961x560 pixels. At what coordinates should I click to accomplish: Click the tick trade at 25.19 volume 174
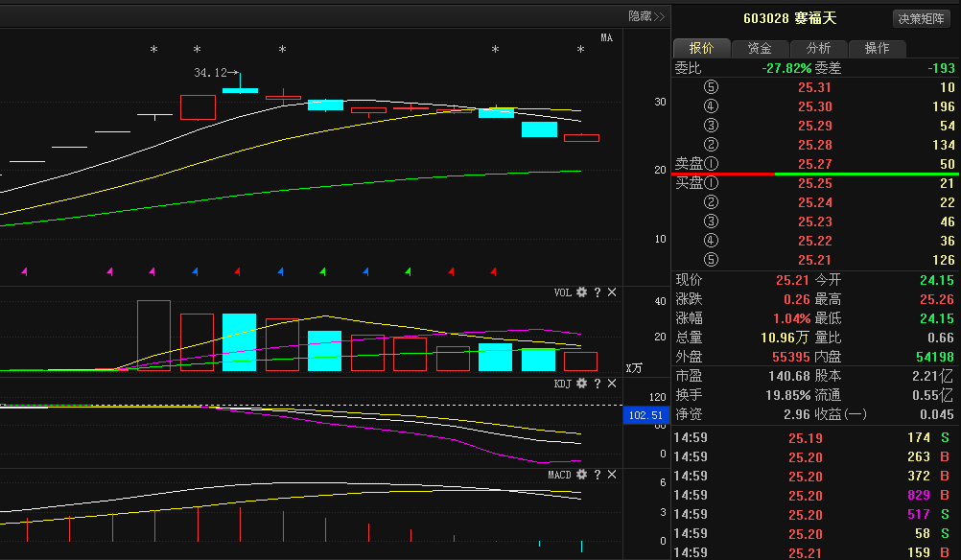click(x=812, y=438)
